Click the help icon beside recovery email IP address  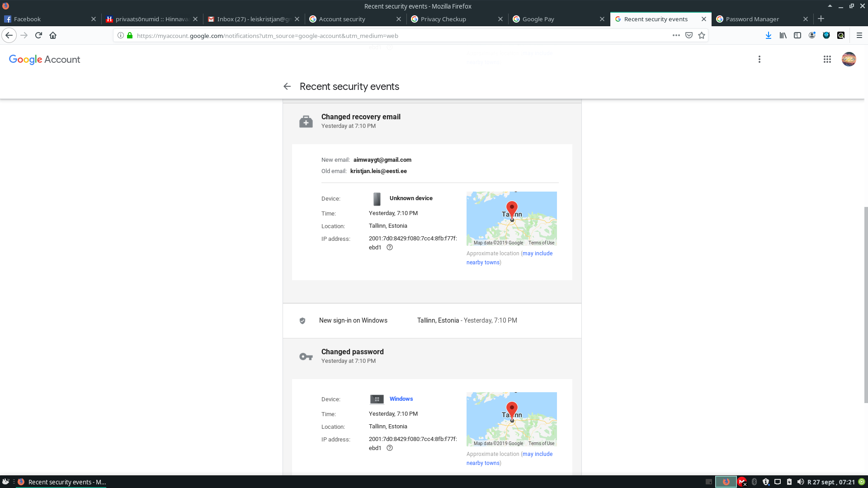[390, 247]
